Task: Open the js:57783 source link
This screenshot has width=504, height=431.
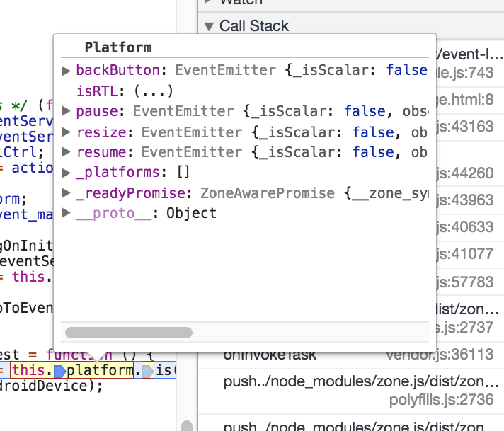Action: 465,282
